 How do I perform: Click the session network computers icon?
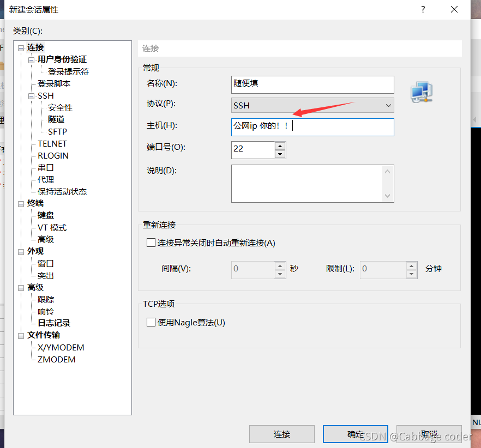coord(422,92)
